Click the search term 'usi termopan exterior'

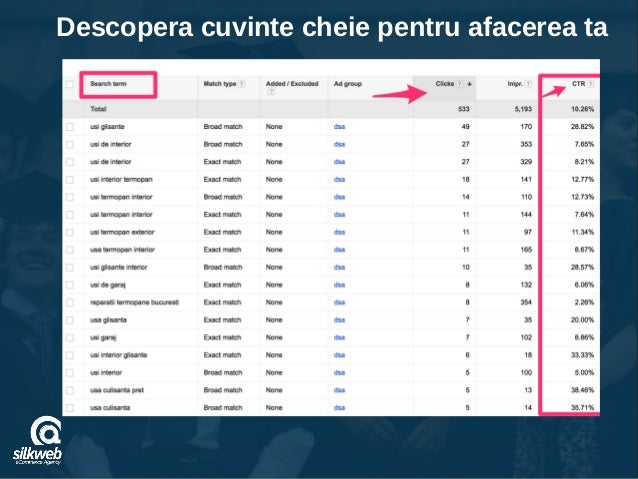pyautogui.click(x=122, y=232)
